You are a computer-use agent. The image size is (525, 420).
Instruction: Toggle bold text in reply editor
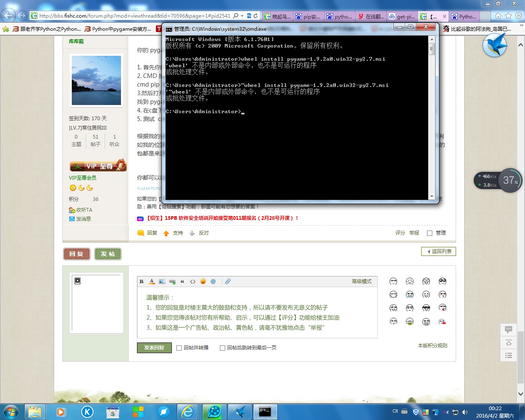(x=142, y=281)
